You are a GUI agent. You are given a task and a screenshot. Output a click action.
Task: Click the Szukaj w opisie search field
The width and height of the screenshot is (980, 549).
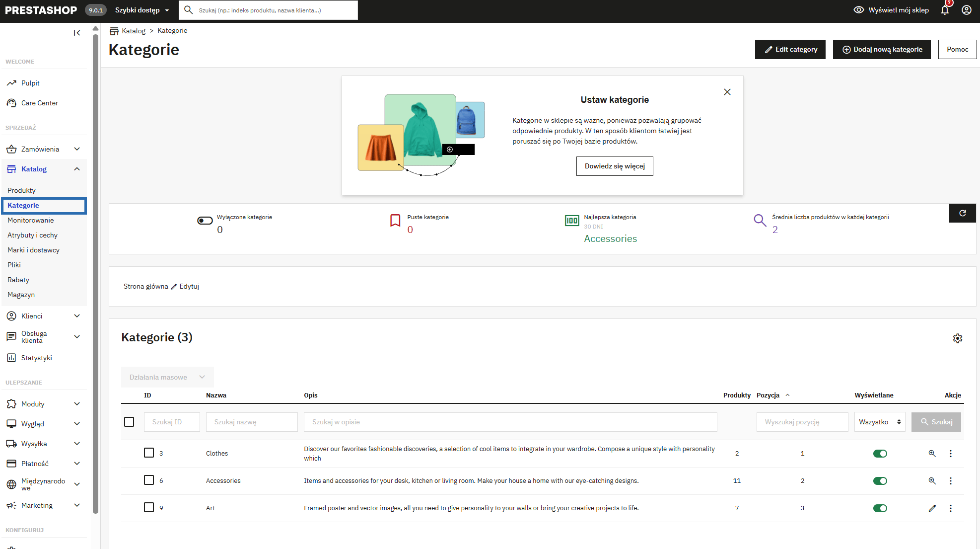point(510,421)
